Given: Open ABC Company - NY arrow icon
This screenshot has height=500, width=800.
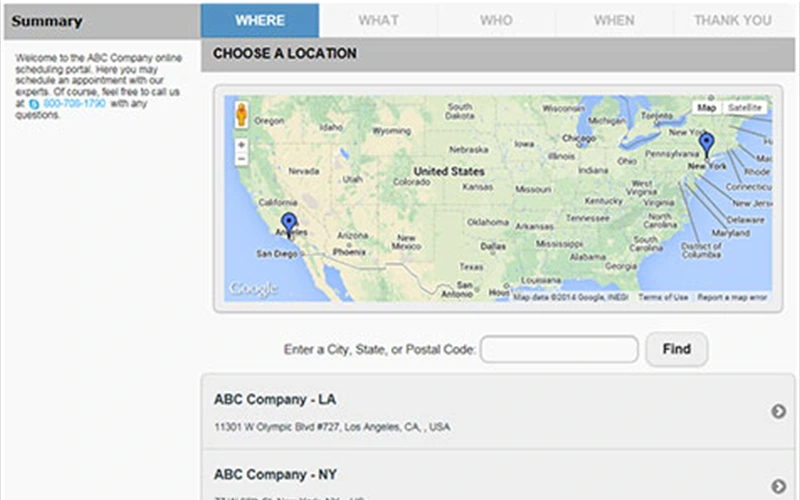Looking at the screenshot, I should [778, 483].
